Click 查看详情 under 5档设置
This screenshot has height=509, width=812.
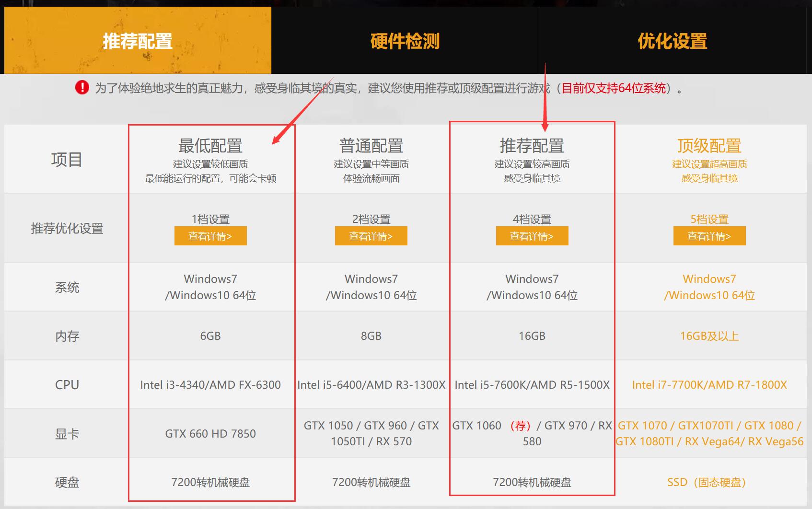coord(709,236)
